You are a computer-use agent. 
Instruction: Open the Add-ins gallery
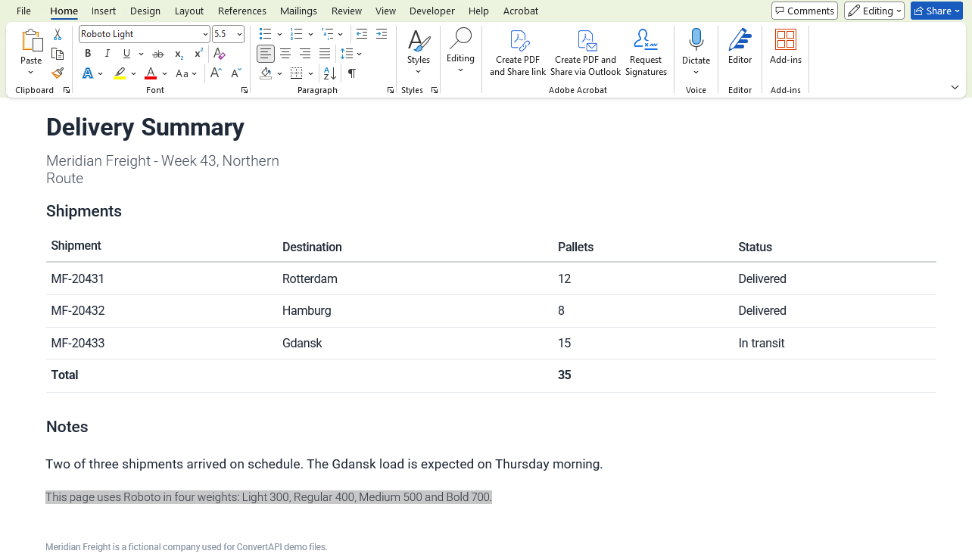point(786,47)
